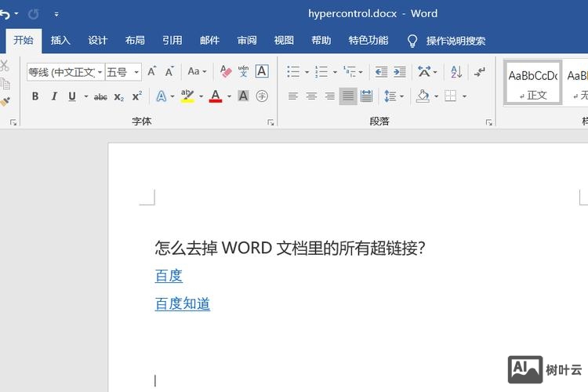588x392 pixels.
Task: Click Decrease Indent icon
Action: 381,71
